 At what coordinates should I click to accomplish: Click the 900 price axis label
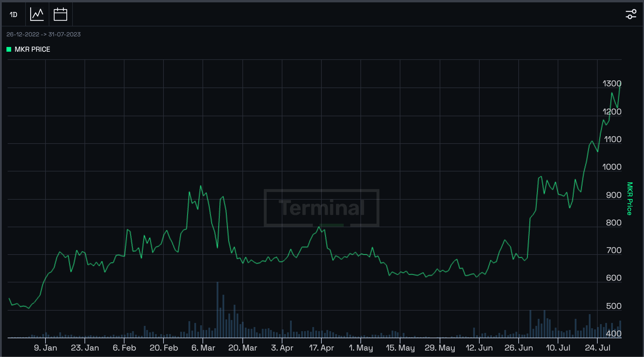pyautogui.click(x=613, y=195)
